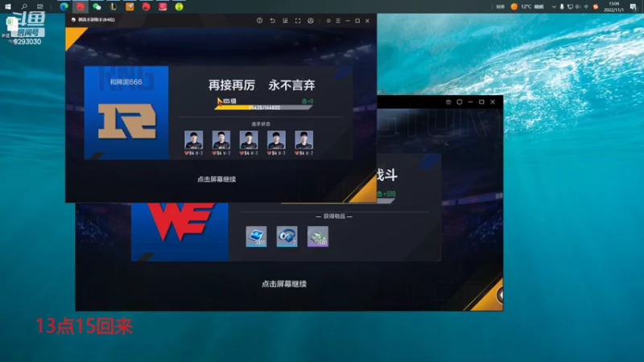
Task: Open the desktop file icon at top left
Action: tap(10, 26)
